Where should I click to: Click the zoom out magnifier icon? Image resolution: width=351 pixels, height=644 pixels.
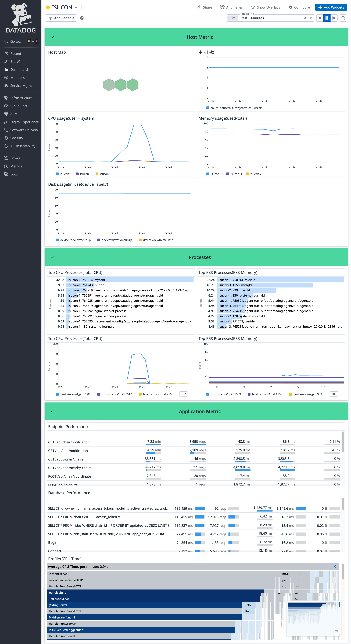point(343,18)
